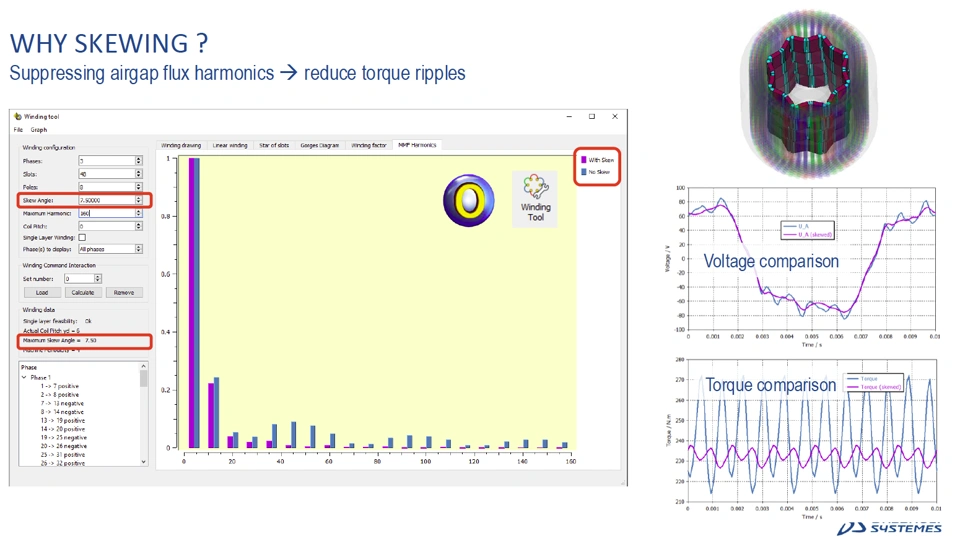Image resolution: width=960 pixels, height=544 pixels.
Task: Click the Set number spinner arrows
Action: point(97,278)
